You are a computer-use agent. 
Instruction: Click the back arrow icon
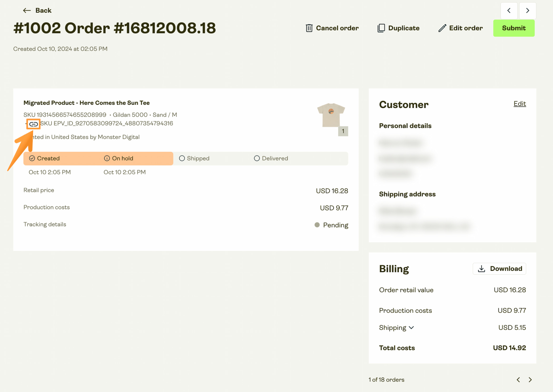coord(27,11)
